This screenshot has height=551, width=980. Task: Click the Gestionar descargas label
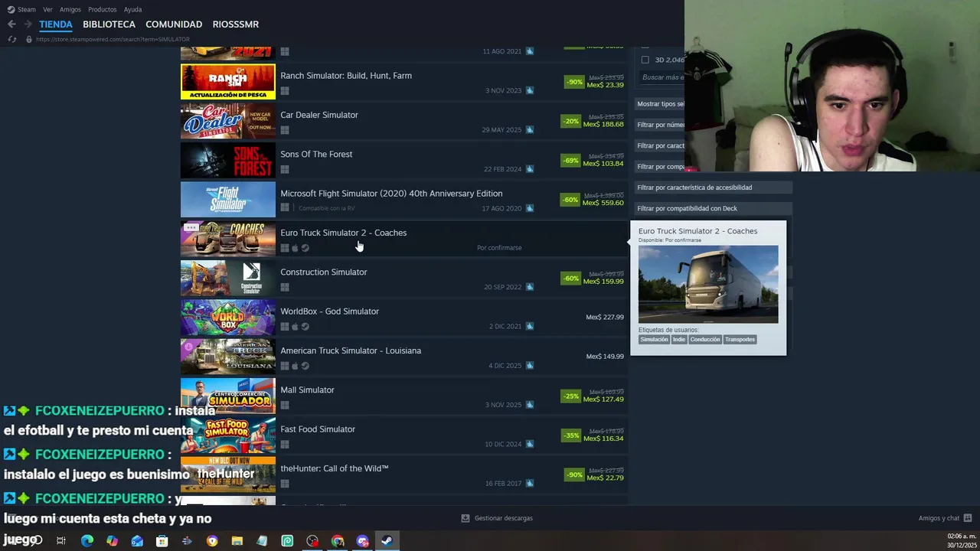[x=503, y=518]
